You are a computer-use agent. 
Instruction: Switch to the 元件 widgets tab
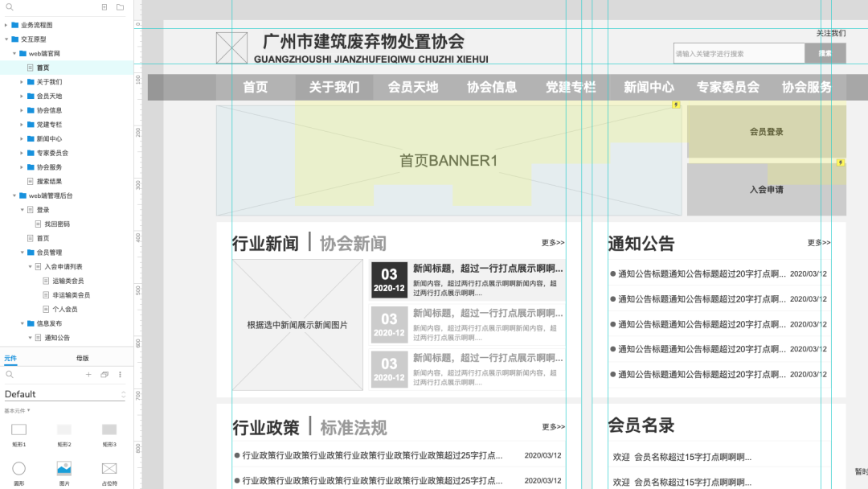[11, 357]
